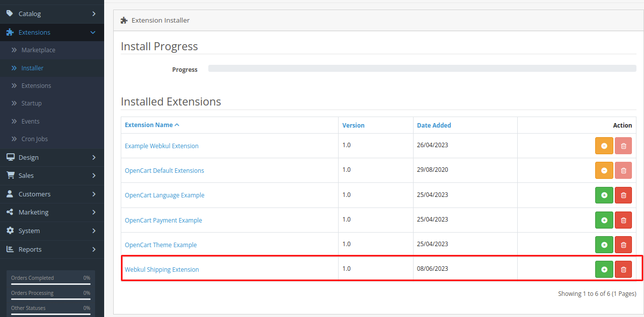The width and height of the screenshot is (644, 317).
Task: Uninstall Example Webkul Extension with orange button
Action: [x=604, y=146]
